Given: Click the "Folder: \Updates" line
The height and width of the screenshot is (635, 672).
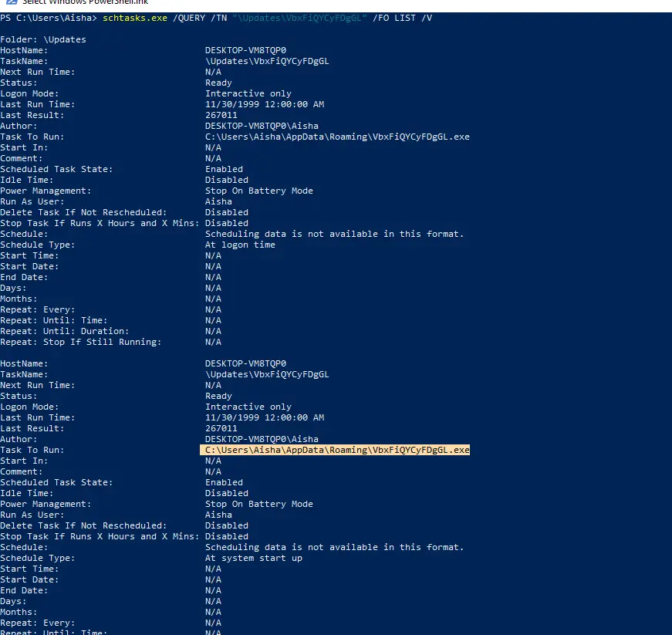Looking at the screenshot, I should click(43, 39).
